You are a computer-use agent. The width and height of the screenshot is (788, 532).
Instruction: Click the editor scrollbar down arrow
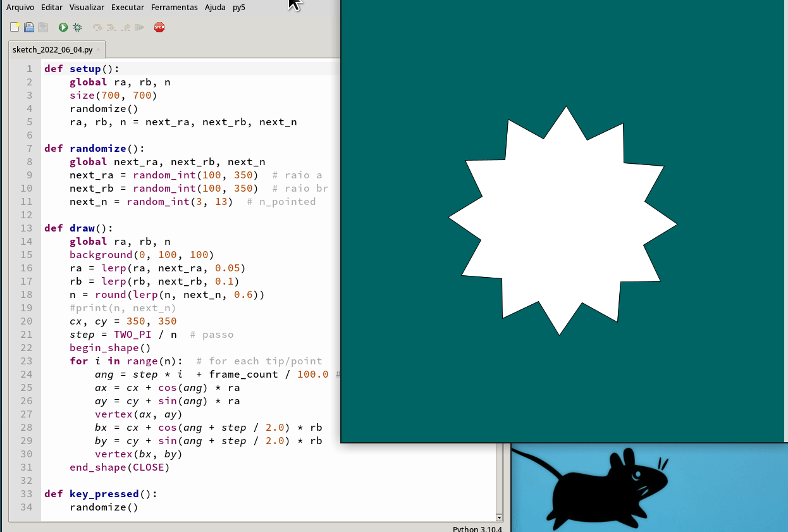coord(499,517)
